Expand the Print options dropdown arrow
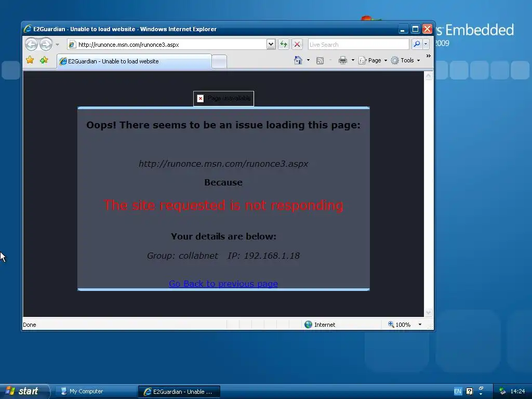The height and width of the screenshot is (399, 532). coord(353,60)
